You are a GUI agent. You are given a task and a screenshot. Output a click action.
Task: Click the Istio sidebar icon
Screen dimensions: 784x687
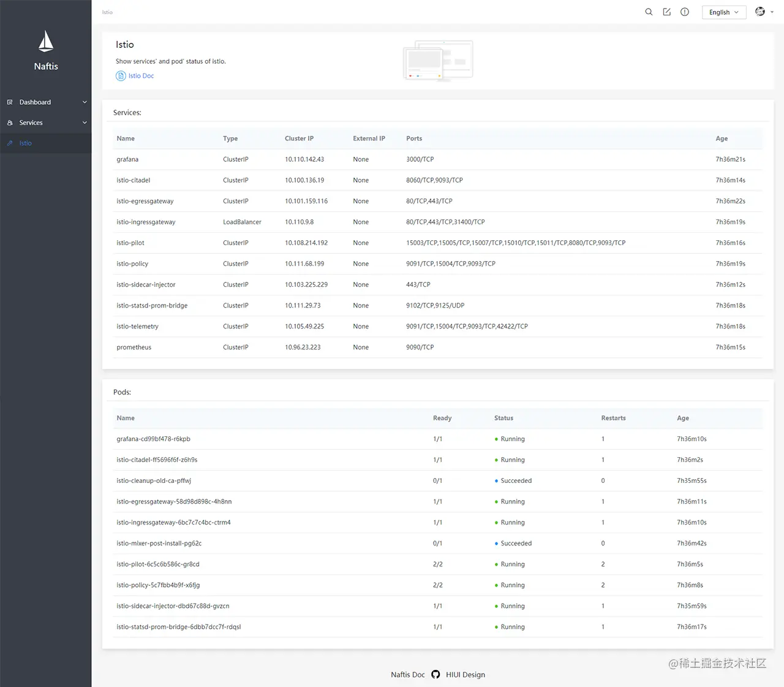10,143
